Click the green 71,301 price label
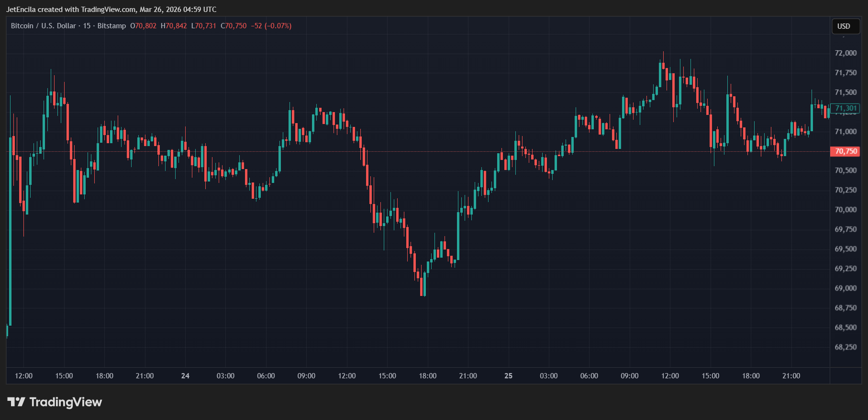The image size is (868, 420). (846, 108)
